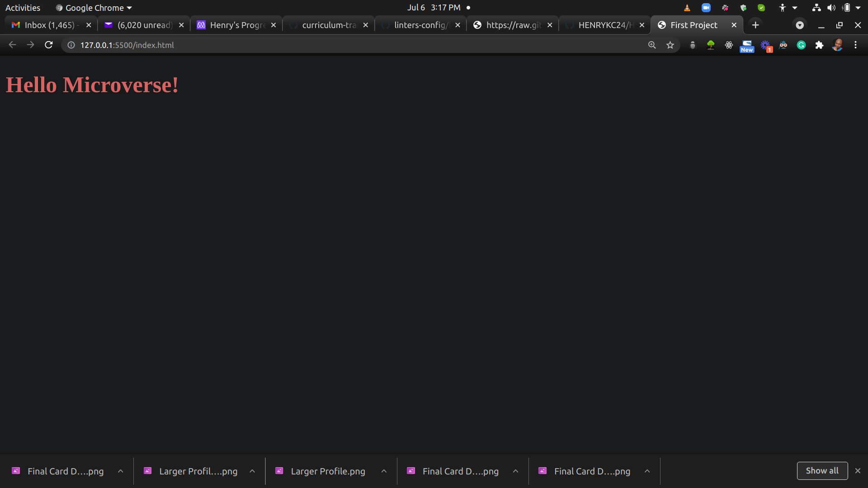
Task: Click the address bar URL field
Action: [316, 45]
